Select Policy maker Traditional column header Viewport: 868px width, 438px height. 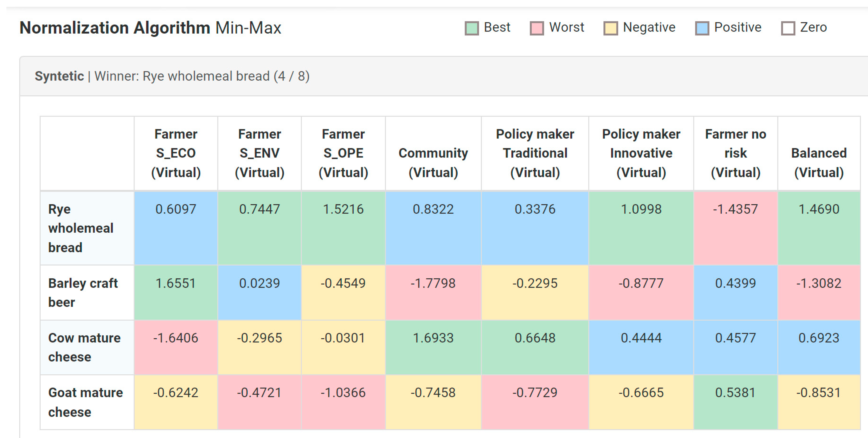[535, 153]
